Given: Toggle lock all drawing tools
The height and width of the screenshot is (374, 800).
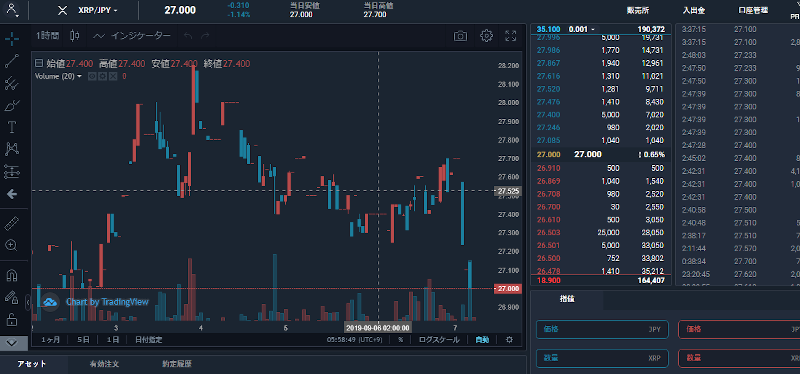Looking at the screenshot, I should tap(12, 319).
